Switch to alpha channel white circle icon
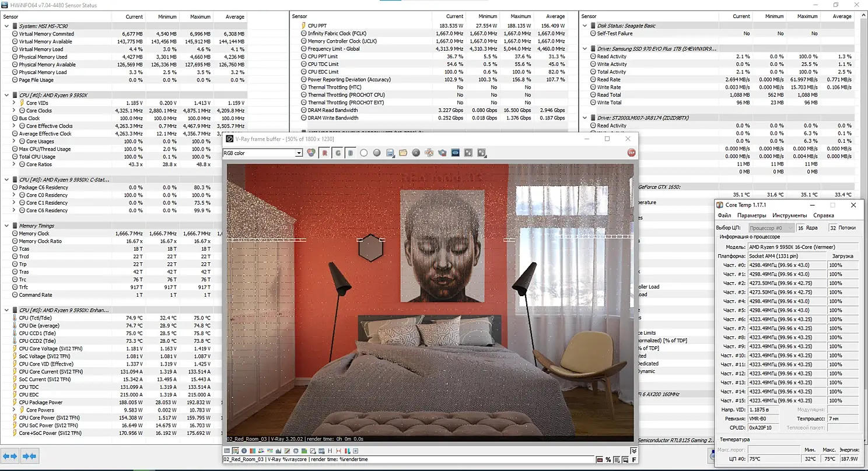Viewport: 868px width, 471px height. 363,153
